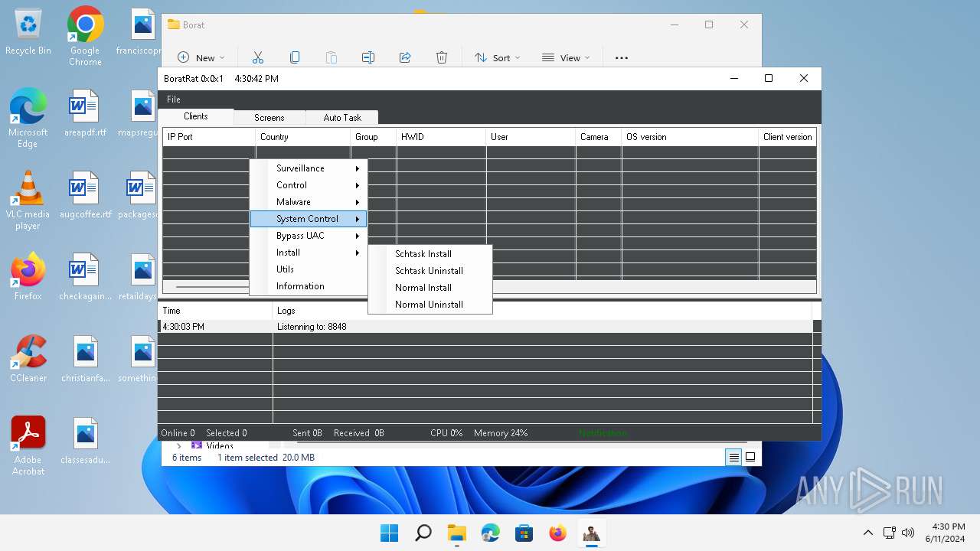Switch Explorer to large icons view
This screenshot has height=551, width=980.
pos(750,457)
